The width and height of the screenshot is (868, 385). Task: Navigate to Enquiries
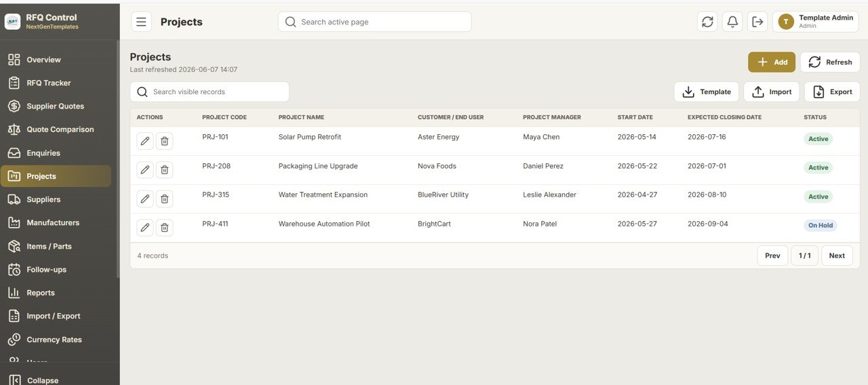[x=56, y=153]
